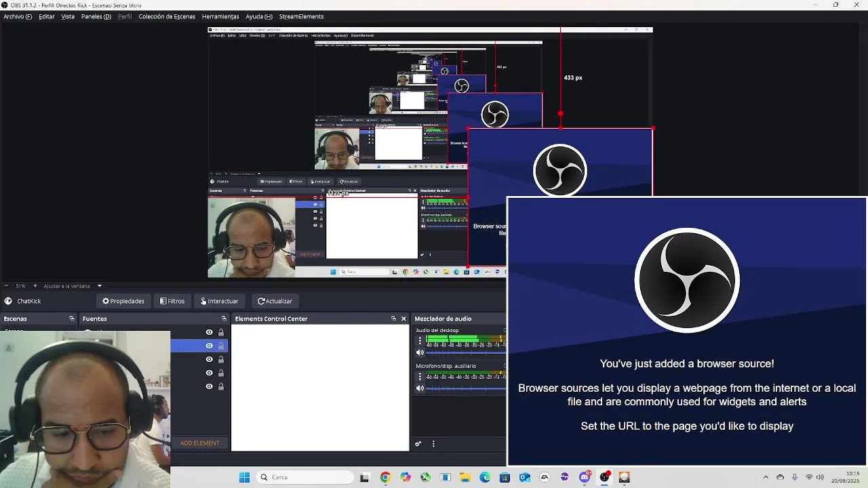This screenshot has width=868, height=488.
Task: Open Outlook from the taskbar
Action: [525, 477]
